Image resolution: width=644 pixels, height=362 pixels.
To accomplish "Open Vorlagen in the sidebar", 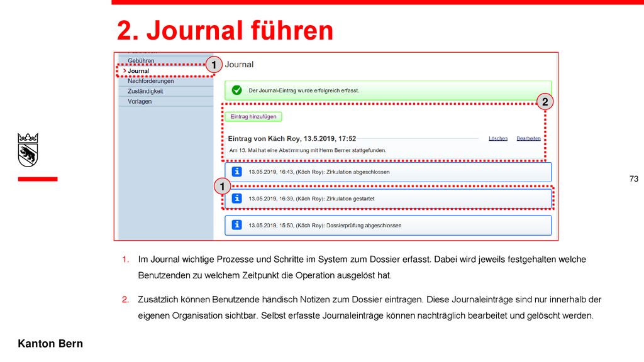I will (x=140, y=101).
